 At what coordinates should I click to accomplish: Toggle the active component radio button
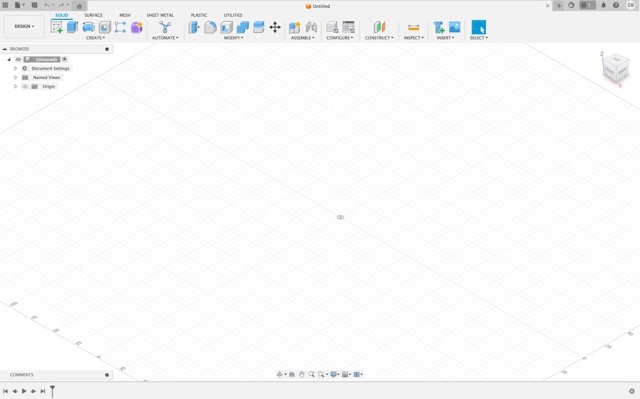coord(64,60)
